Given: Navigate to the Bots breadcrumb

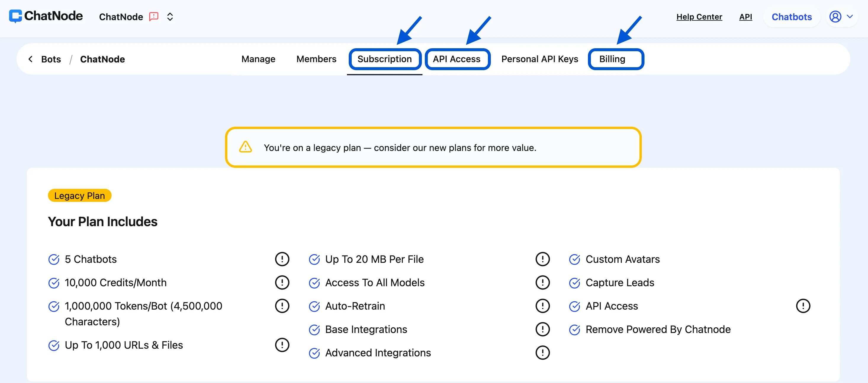Looking at the screenshot, I should [x=51, y=59].
